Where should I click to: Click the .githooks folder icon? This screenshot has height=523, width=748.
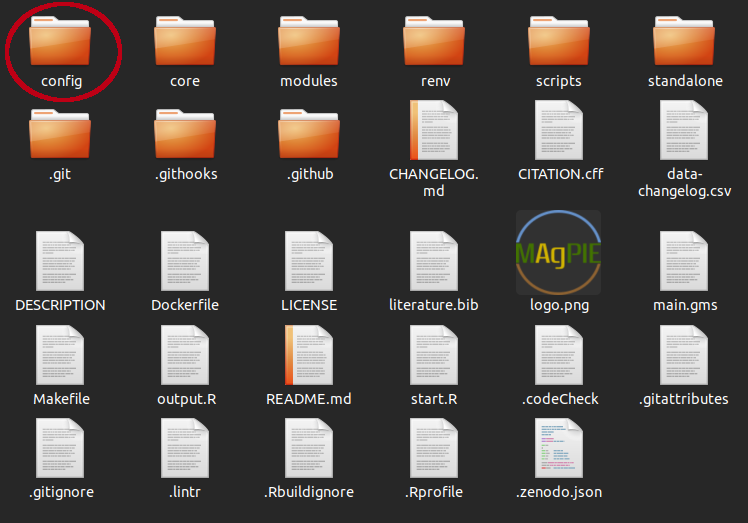(x=185, y=134)
